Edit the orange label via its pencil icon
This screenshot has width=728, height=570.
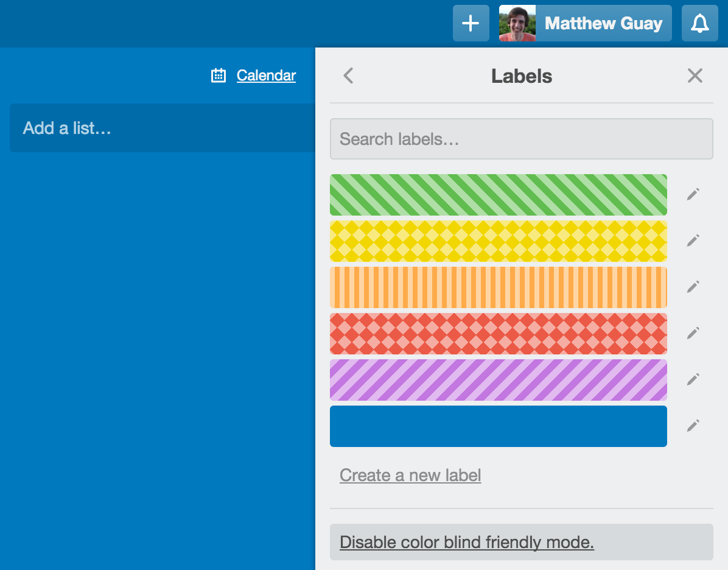(x=693, y=287)
